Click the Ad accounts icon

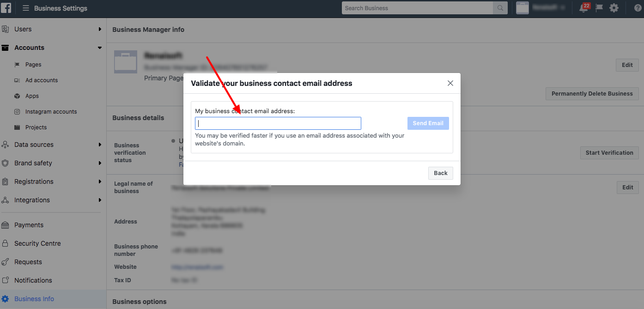pos(17,80)
